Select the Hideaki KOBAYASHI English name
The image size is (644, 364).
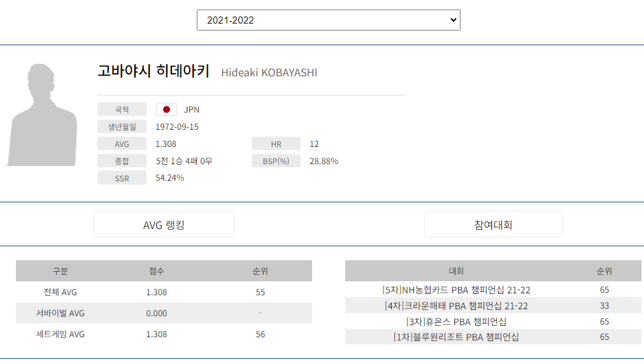[x=269, y=73]
